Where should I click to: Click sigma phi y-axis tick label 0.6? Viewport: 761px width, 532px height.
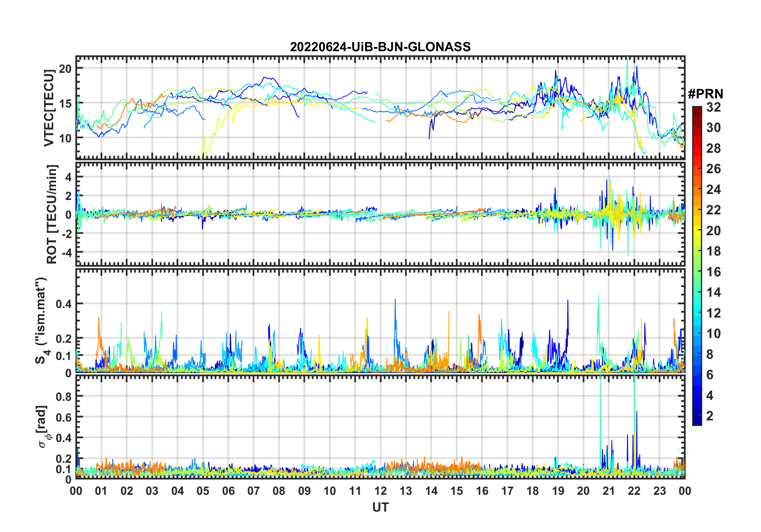(x=64, y=417)
